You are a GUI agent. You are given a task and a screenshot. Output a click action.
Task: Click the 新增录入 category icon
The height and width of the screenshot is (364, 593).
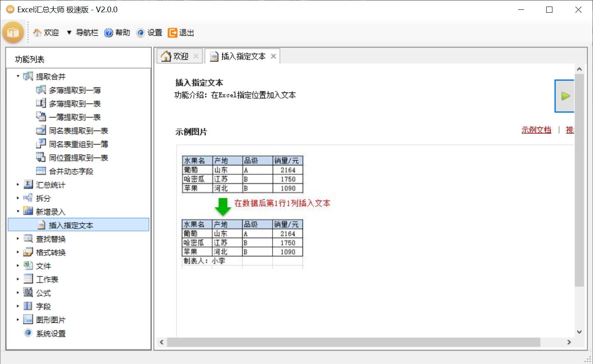(x=28, y=211)
